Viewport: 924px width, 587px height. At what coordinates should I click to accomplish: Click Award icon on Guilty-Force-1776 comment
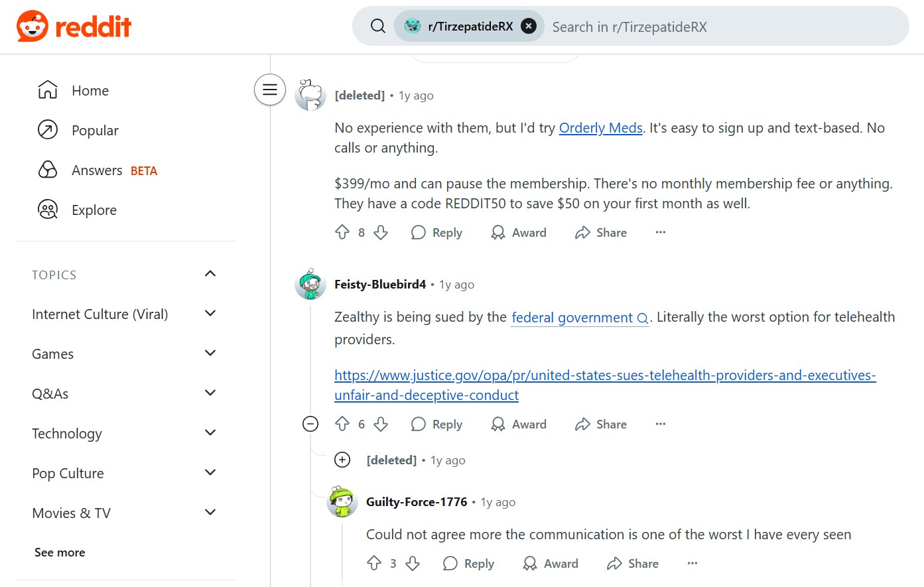pyautogui.click(x=530, y=564)
